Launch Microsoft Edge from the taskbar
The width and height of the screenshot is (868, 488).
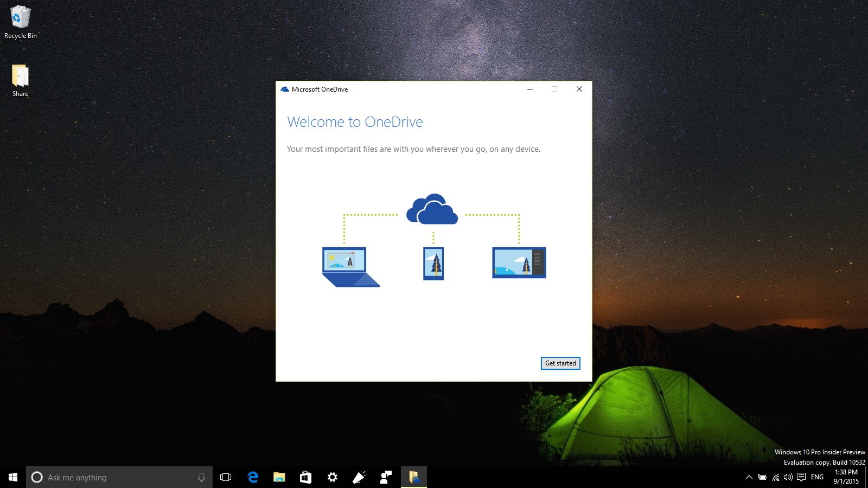[253, 477]
